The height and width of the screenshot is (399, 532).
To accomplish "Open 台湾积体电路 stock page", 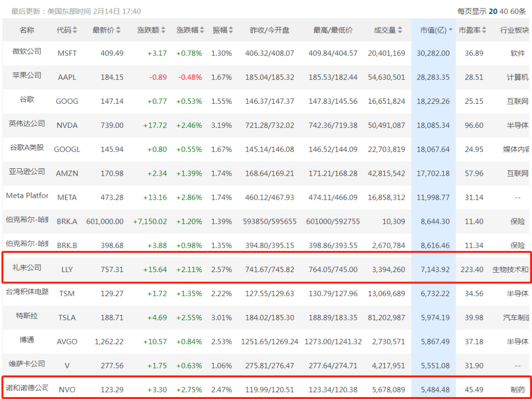I will click(x=27, y=292).
